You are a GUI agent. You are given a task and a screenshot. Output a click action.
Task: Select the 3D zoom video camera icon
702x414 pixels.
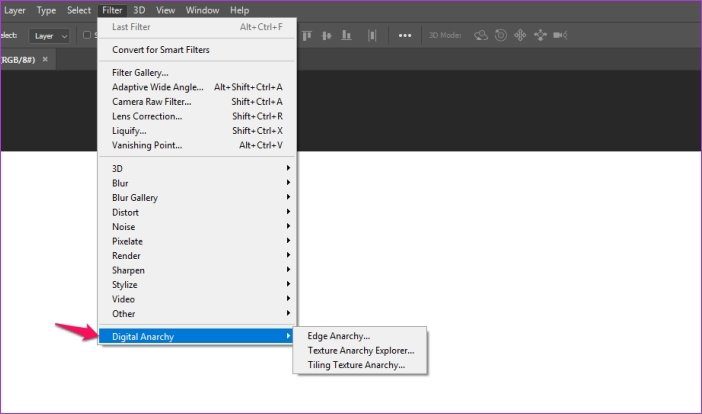(560, 35)
